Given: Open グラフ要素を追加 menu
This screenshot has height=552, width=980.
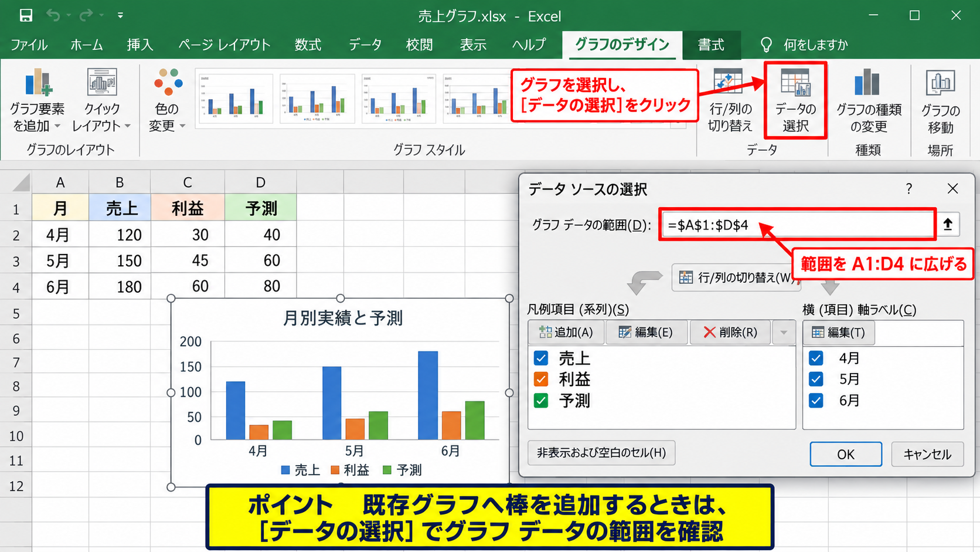Looking at the screenshot, I should [x=36, y=100].
